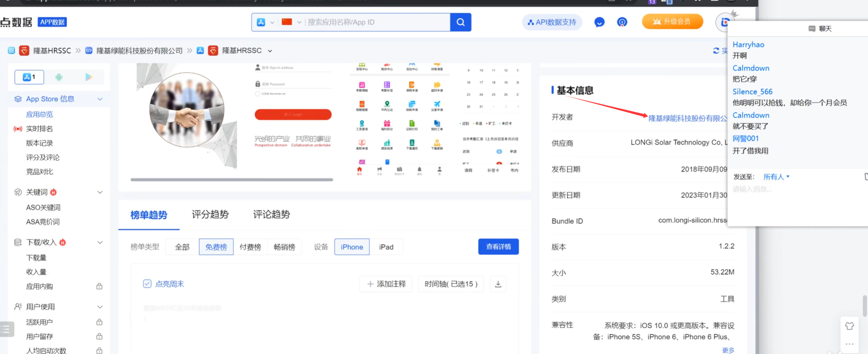Select the Android platform icon in sidebar
The height and width of the screenshot is (354, 868).
click(59, 77)
